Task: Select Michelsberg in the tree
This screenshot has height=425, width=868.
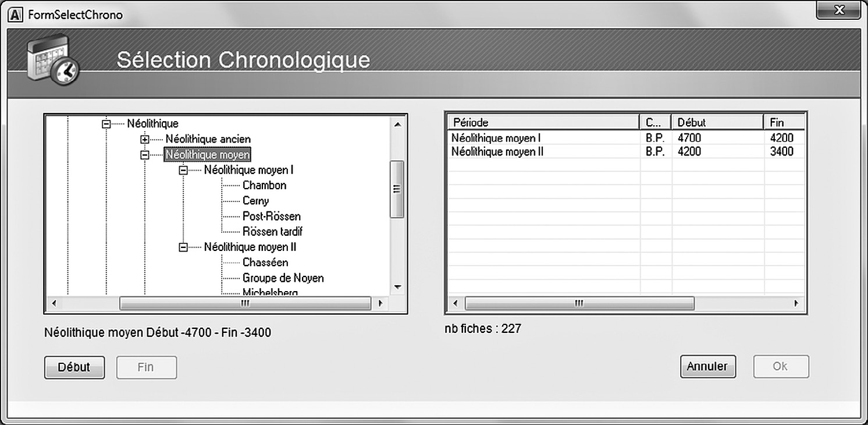Action: coord(270,292)
